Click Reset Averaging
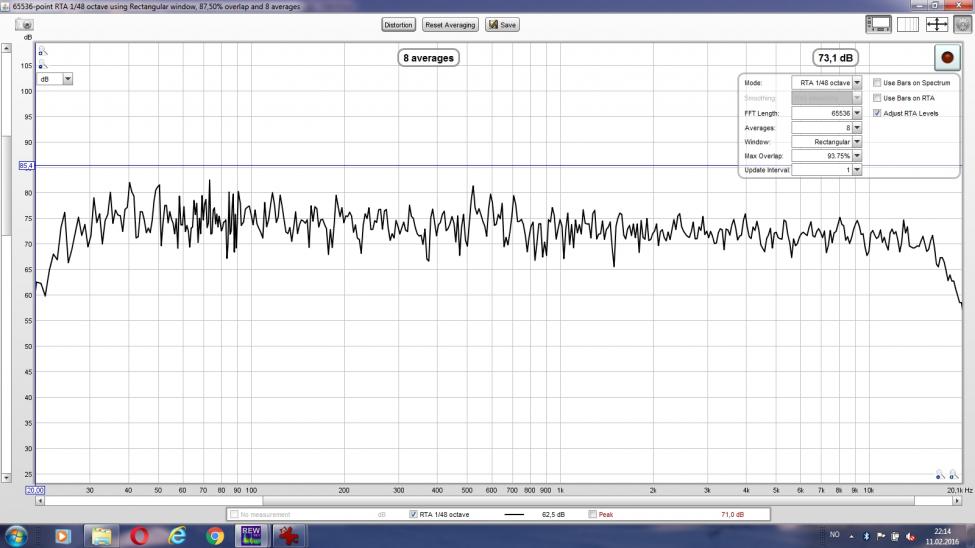 click(x=450, y=25)
